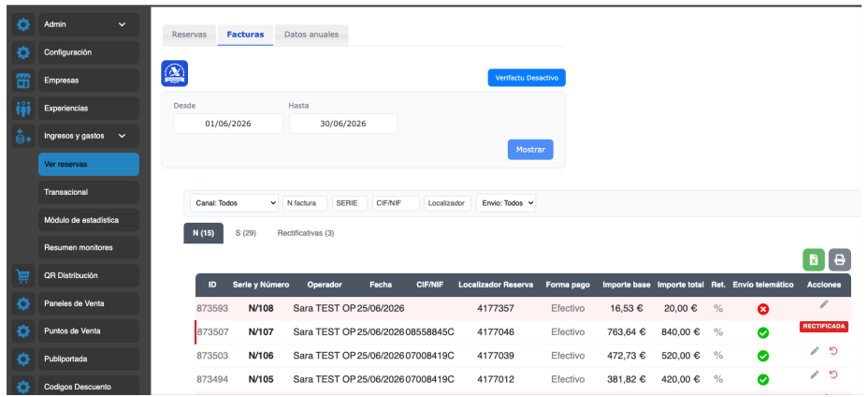Image resolution: width=868 pixels, height=397 pixels.
Task: Switch to the S (29) series tab
Action: (x=245, y=233)
